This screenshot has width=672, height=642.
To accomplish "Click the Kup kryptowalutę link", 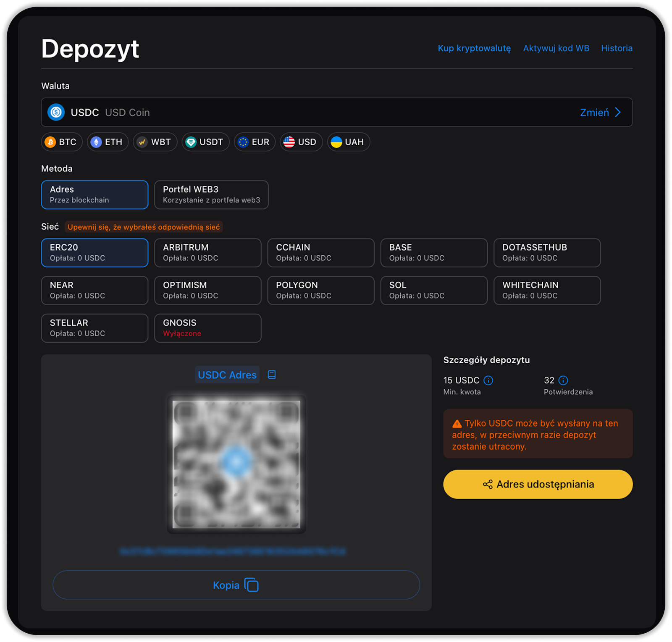I will [474, 48].
